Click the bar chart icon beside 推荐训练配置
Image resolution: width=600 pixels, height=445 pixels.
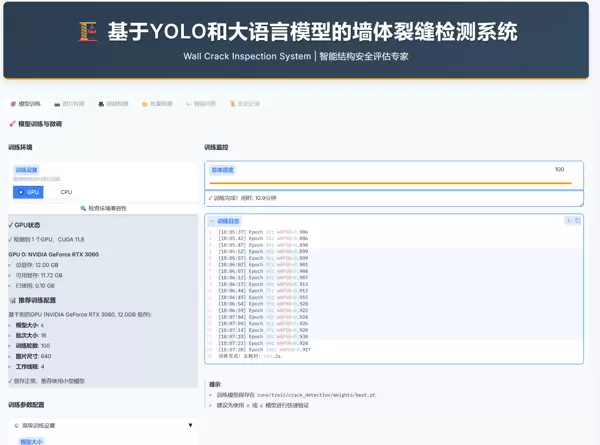[x=12, y=300]
